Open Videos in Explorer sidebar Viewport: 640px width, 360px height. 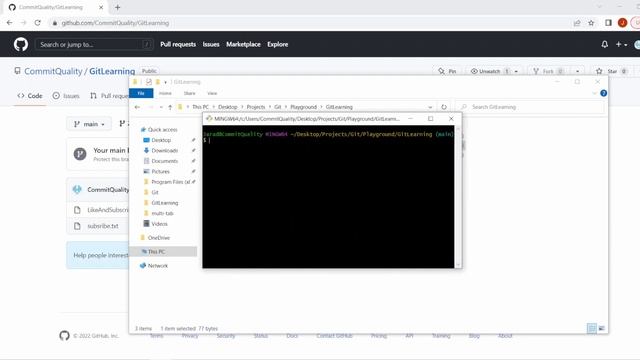[159, 224]
